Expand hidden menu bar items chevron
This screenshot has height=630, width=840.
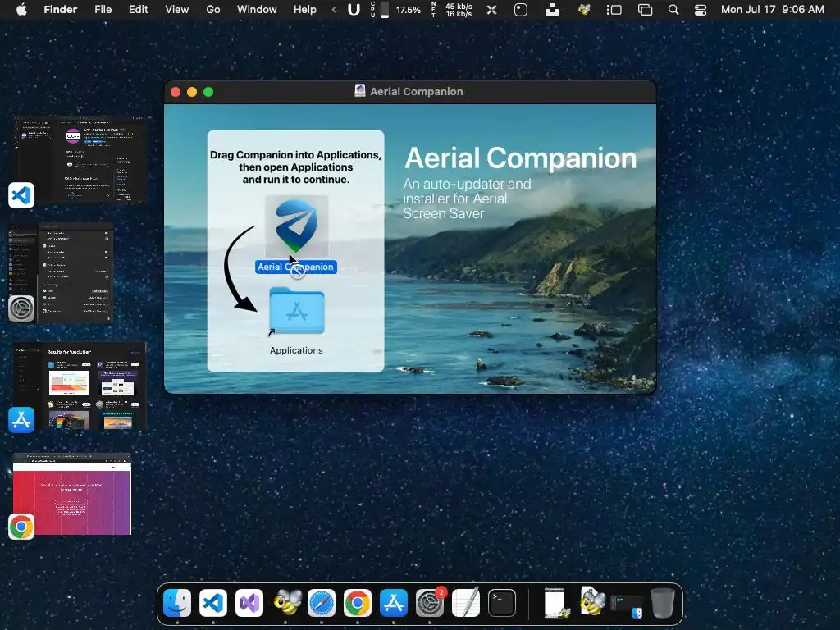coord(334,10)
